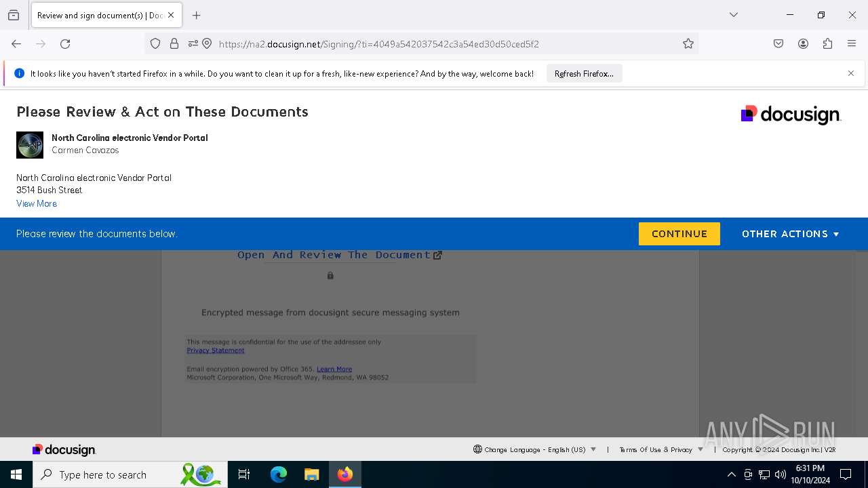
Task: Bookmark this page with star icon
Action: [688, 44]
